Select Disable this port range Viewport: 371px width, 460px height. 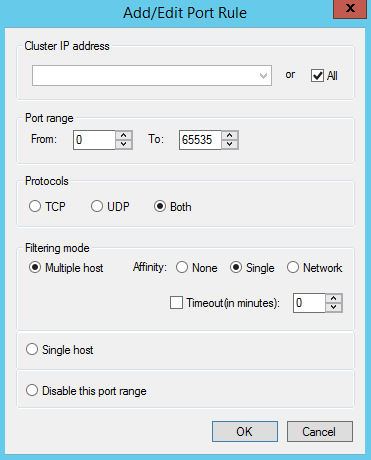[x=32, y=390]
